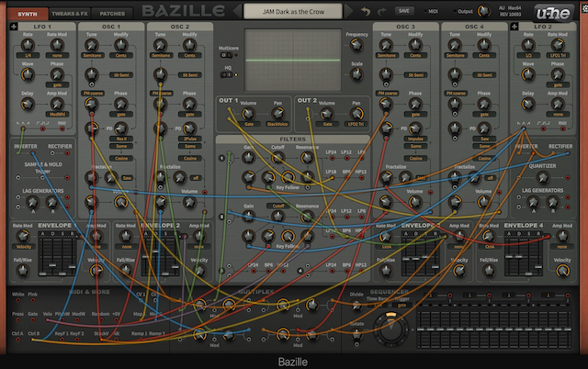Toggle the Multicore switch

click(x=226, y=55)
